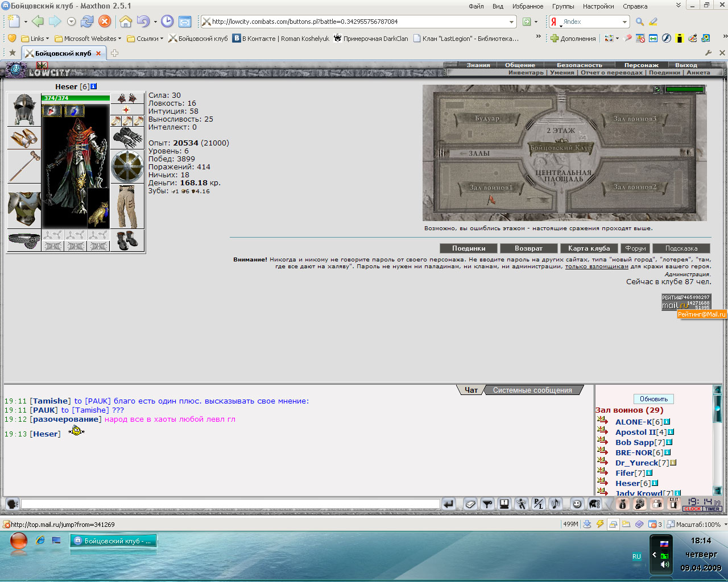Click the chat send arrow icon
The width and height of the screenshot is (728, 582).
click(x=449, y=504)
